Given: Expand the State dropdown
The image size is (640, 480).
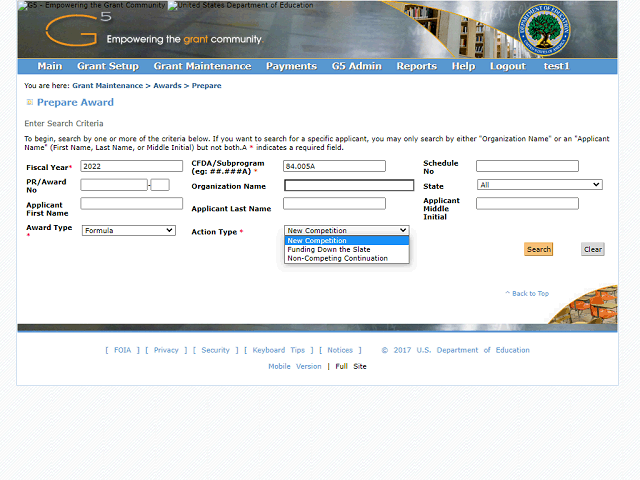Looking at the screenshot, I should pyautogui.click(x=540, y=185).
